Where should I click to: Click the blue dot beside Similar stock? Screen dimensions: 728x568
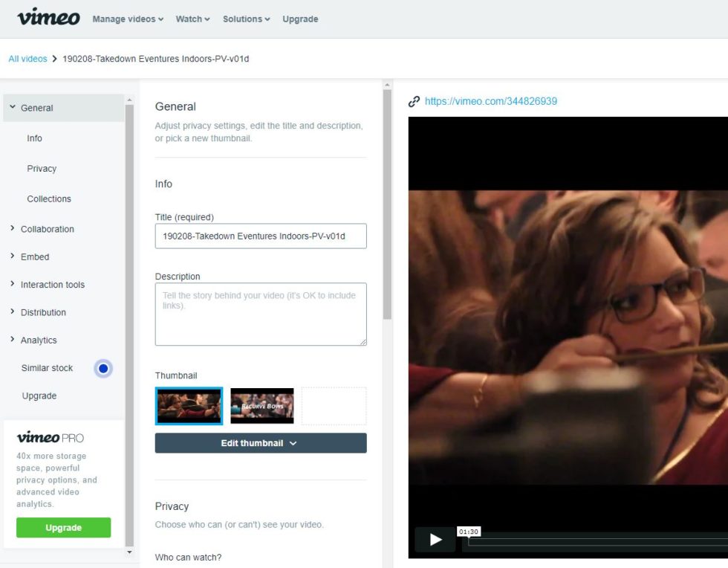[103, 368]
